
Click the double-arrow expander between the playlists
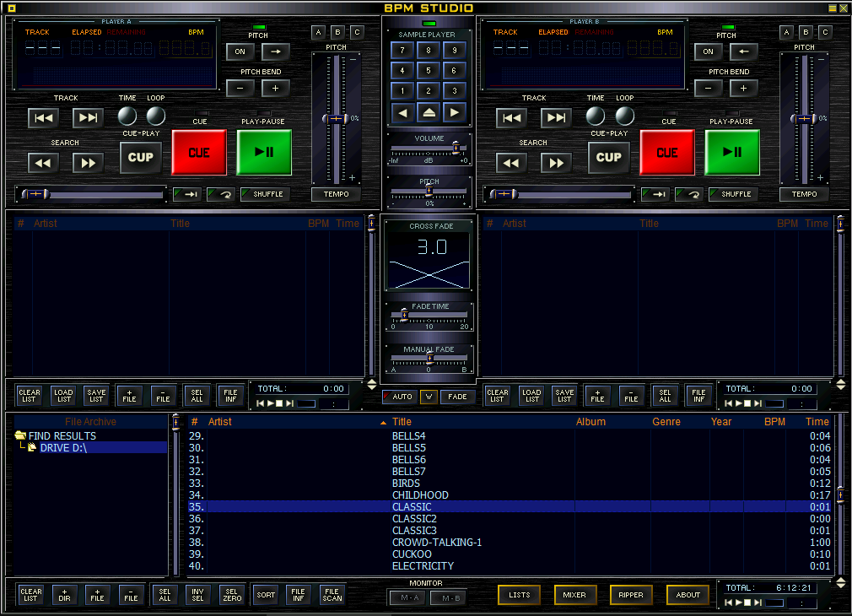pyautogui.click(x=372, y=385)
